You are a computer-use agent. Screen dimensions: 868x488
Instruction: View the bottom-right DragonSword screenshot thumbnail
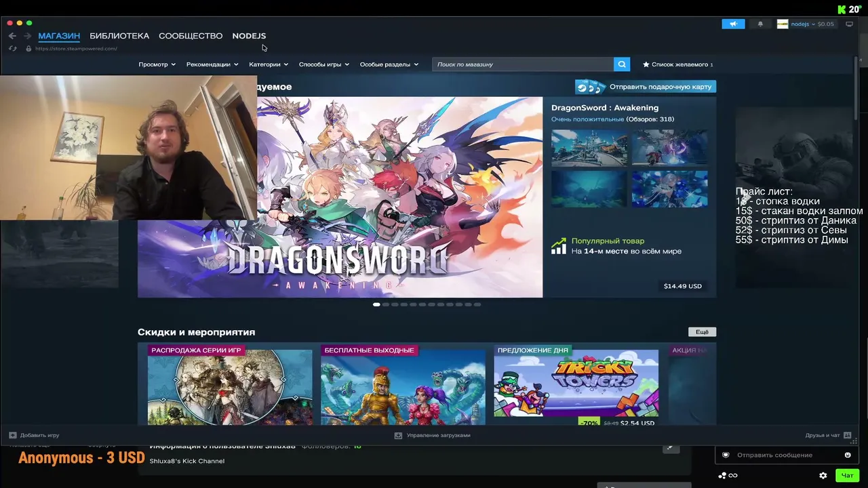tap(670, 188)
